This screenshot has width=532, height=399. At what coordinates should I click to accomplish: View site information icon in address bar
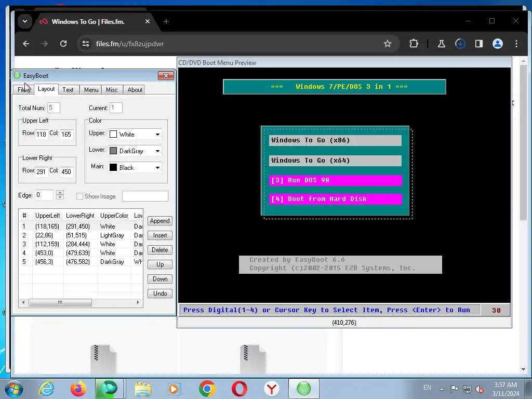[86, 44]
